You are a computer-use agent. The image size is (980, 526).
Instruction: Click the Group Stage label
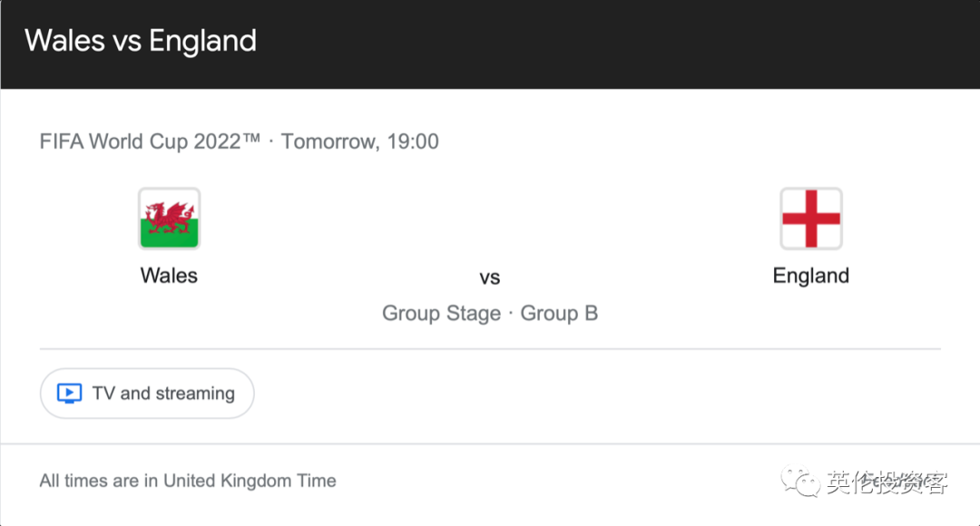tap(441, 313)
